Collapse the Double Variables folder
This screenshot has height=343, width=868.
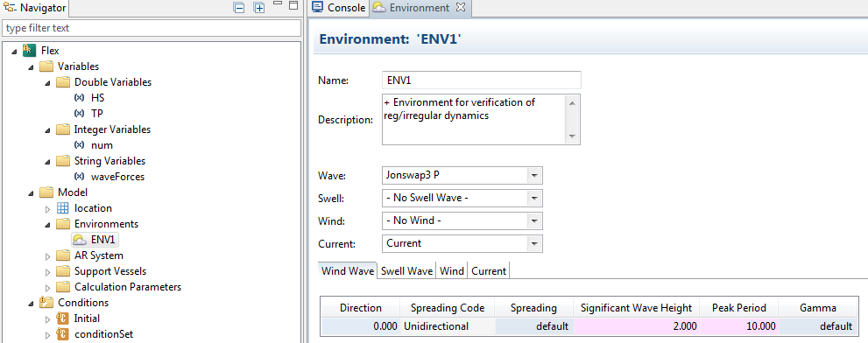click(47, 82)
